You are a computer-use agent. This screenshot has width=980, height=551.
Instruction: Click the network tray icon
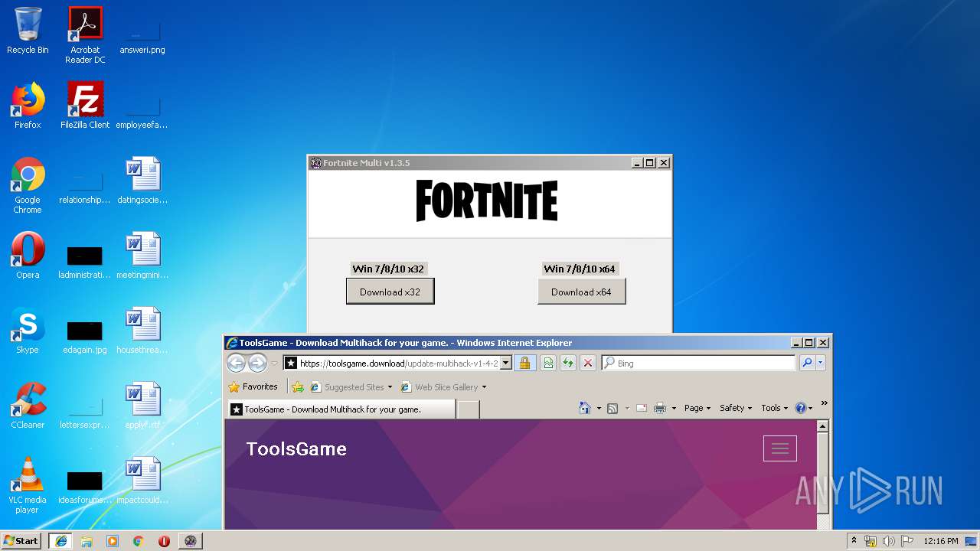click(x=871, y=541)
